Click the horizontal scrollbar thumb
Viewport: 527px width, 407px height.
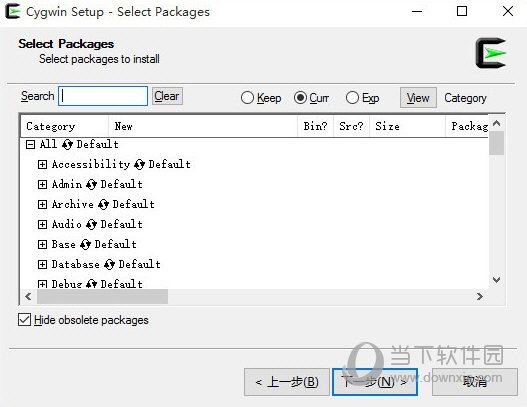(103, 296)
